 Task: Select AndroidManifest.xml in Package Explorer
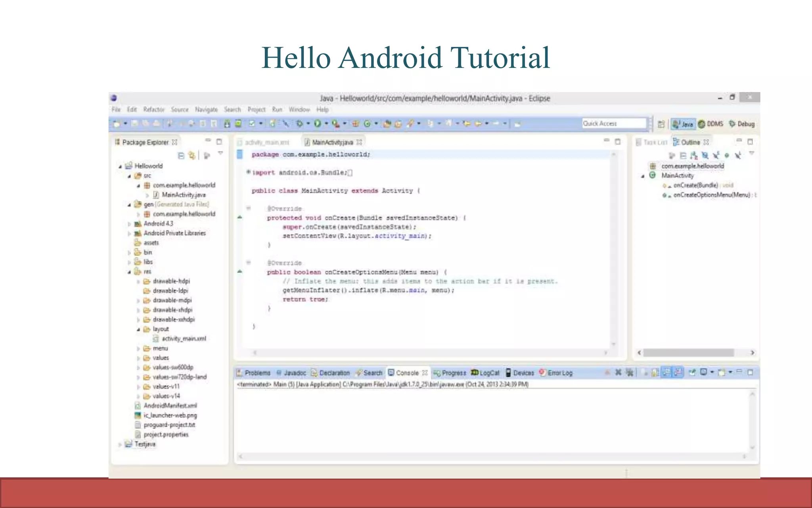(x=170, y=406)
